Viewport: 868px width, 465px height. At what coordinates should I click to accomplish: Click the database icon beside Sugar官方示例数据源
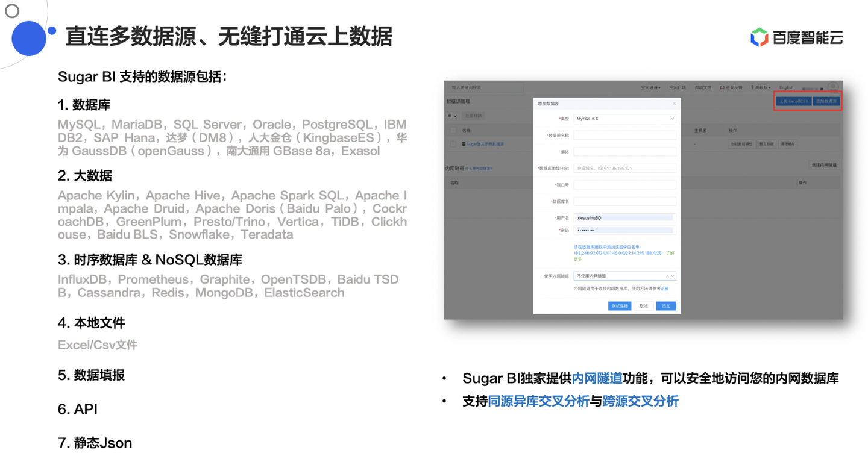pyautogui.click(x=464, y=144)
